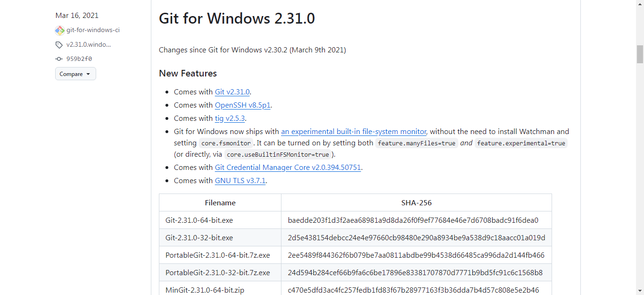Follow the tig v2.5.3 link

pyautogui.click(x=230, y=118)
